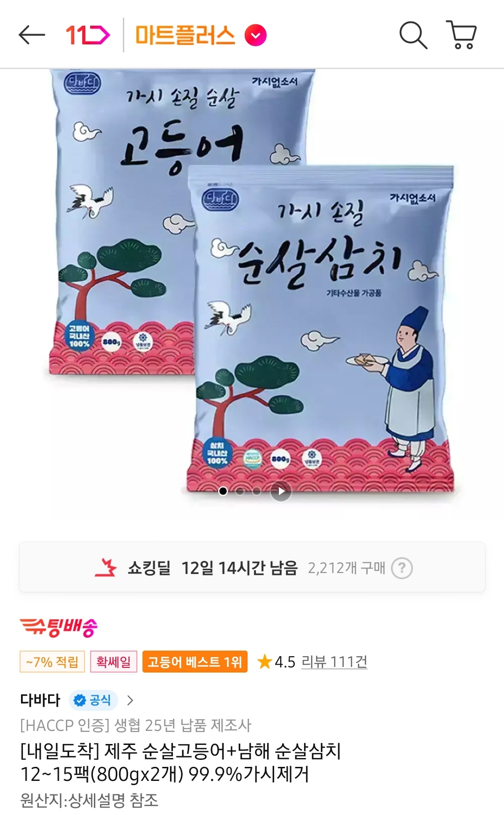Image resolution: width=504 pixels, height=815 pixels.
Task: Open the 11st home logo
Action: point(88,35)
